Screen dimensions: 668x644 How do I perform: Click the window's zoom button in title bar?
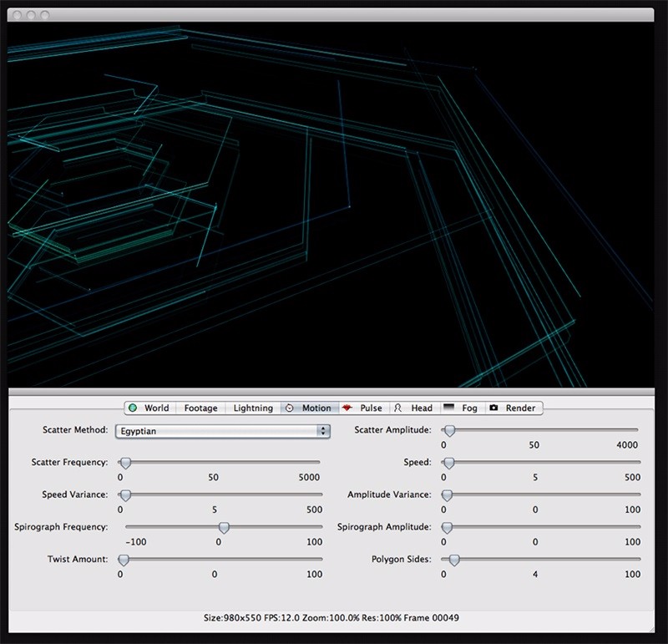click(x=44, y=15)
